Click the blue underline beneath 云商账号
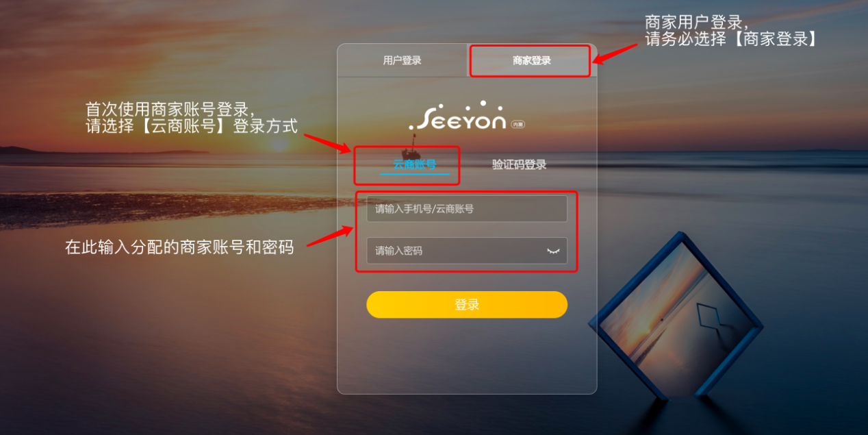This screenshot has width=868, height=435. tap(415, 174)
